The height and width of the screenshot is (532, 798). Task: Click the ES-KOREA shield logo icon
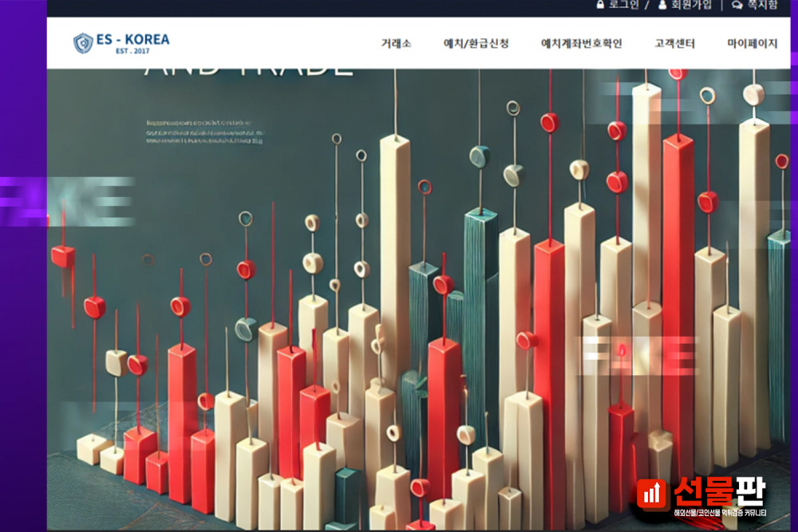[83, 43]
